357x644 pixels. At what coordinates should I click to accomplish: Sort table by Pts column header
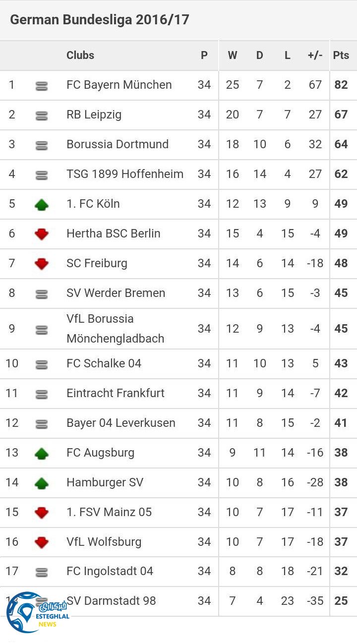[341, 55]
